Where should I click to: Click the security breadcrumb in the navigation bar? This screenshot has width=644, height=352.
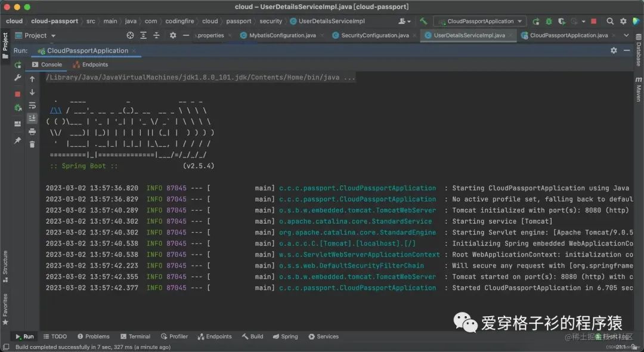271,21
